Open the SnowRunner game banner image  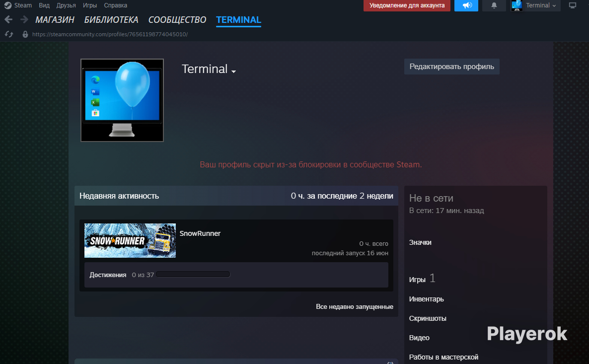[x=130, y=240]
